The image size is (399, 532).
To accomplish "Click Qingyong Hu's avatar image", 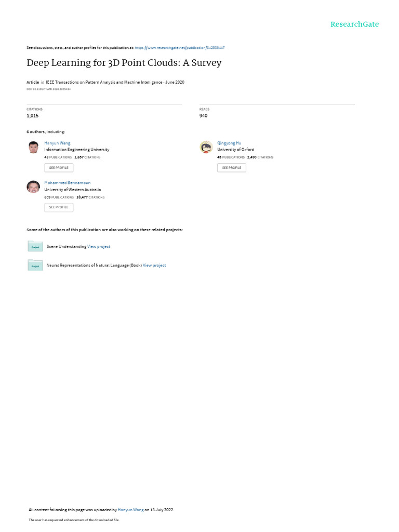I will [206, 147].
